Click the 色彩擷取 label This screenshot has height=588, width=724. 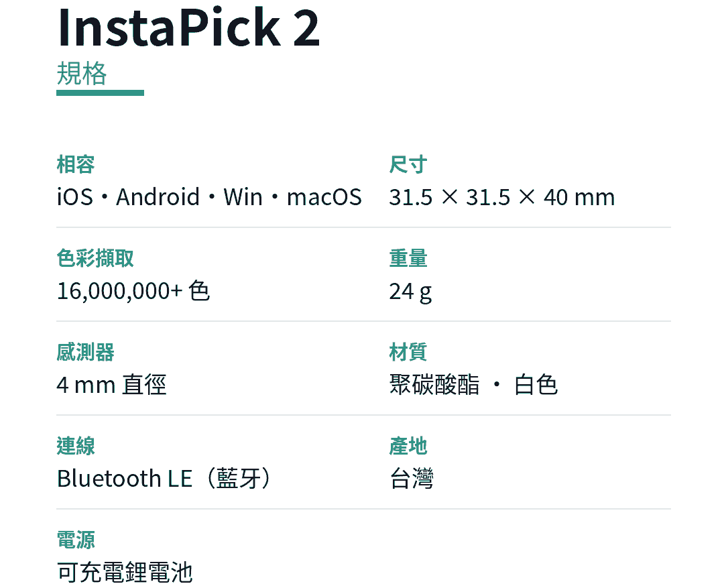(x=95, y=258)
